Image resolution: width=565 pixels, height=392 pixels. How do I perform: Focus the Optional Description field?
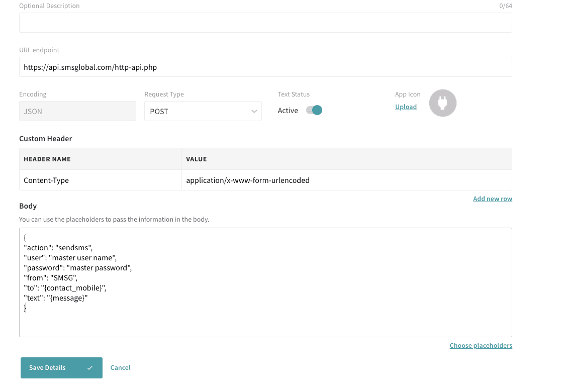(x=265, y=23)
